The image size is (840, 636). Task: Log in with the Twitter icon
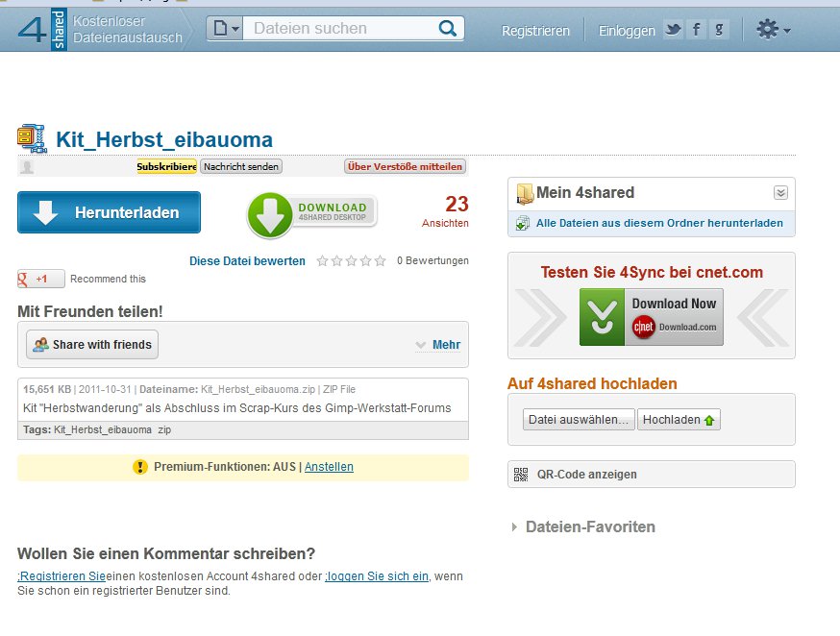[x=673, y=29]
